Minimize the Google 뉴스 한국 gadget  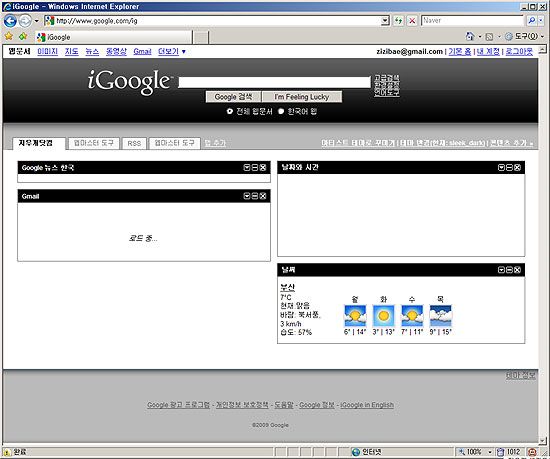255,168
